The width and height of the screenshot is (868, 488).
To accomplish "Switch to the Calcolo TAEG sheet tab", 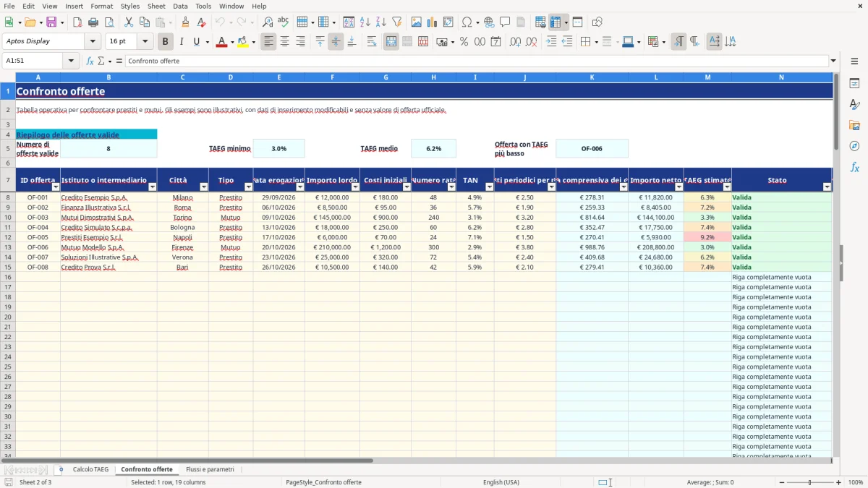I will click(x=90, y=469).
